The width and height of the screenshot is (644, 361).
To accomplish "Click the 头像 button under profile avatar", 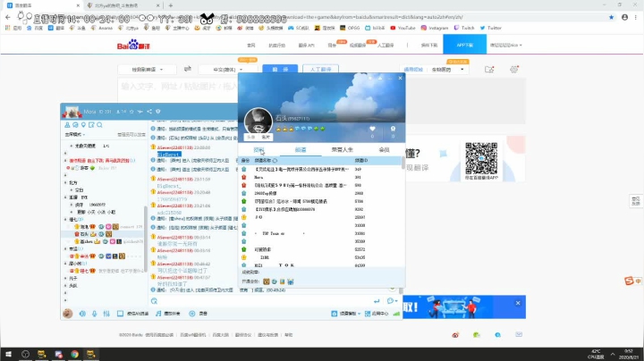I will coord(251,137).
